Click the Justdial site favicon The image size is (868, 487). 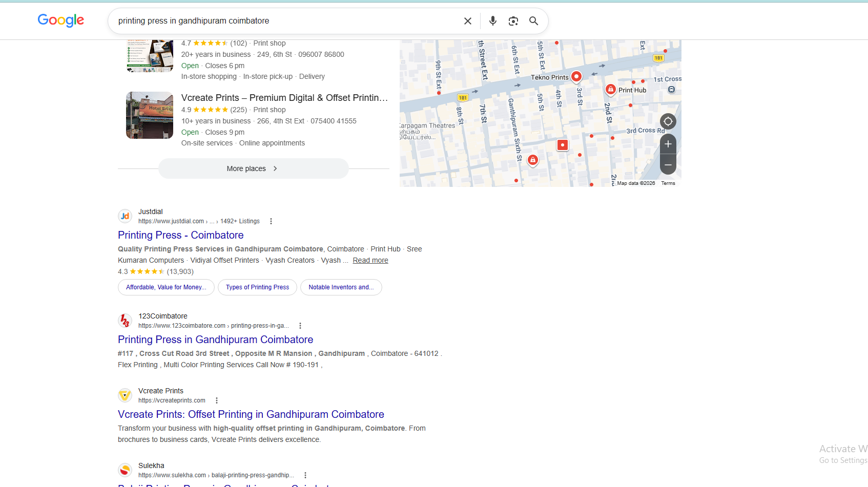125,216
